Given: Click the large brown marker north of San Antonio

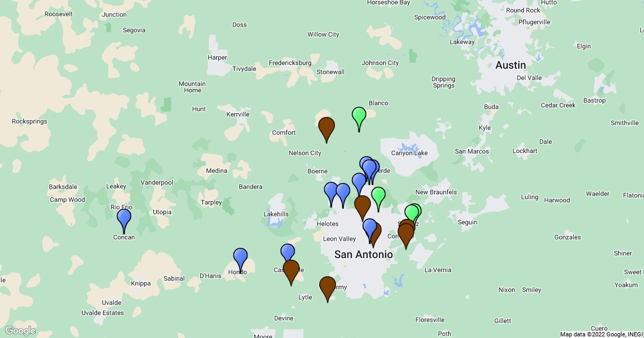Looking at the screenshot, I should 363,205.
